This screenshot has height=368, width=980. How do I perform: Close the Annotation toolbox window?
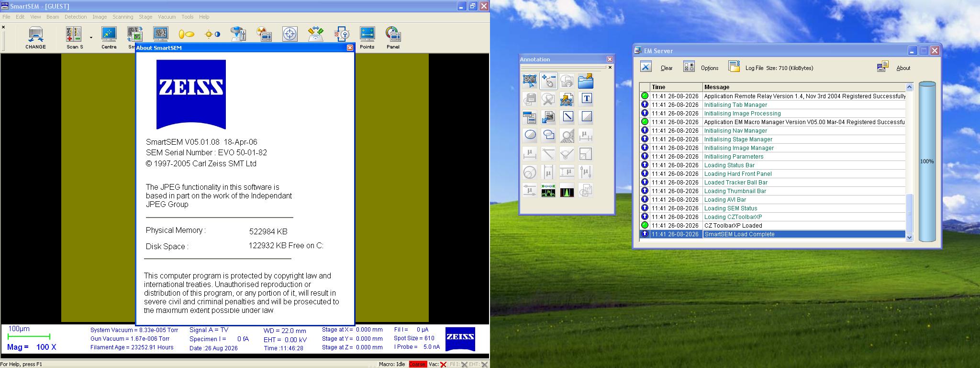click(x=610, y=59)
